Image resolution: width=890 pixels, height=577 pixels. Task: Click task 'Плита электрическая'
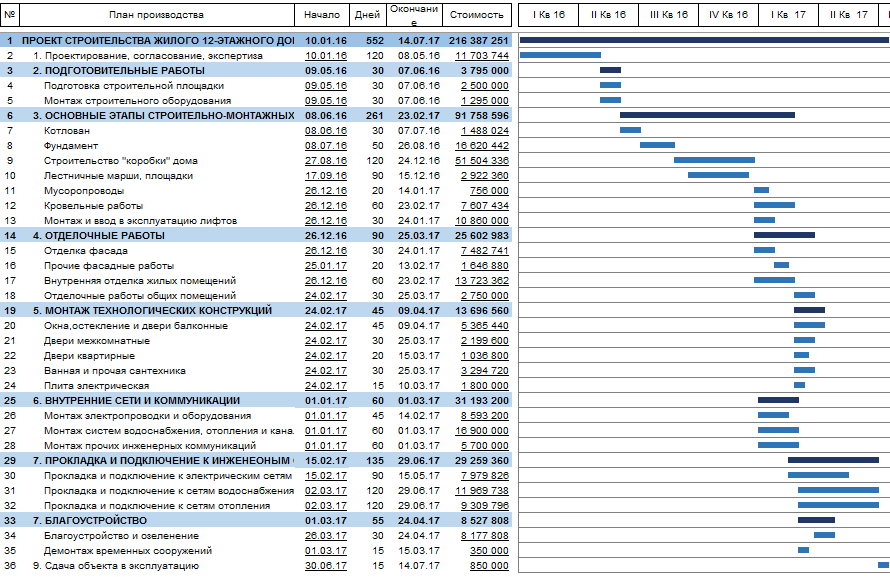(96, 386)
